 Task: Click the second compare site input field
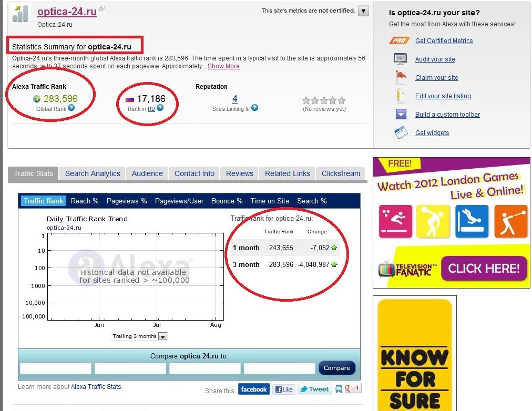130,368
